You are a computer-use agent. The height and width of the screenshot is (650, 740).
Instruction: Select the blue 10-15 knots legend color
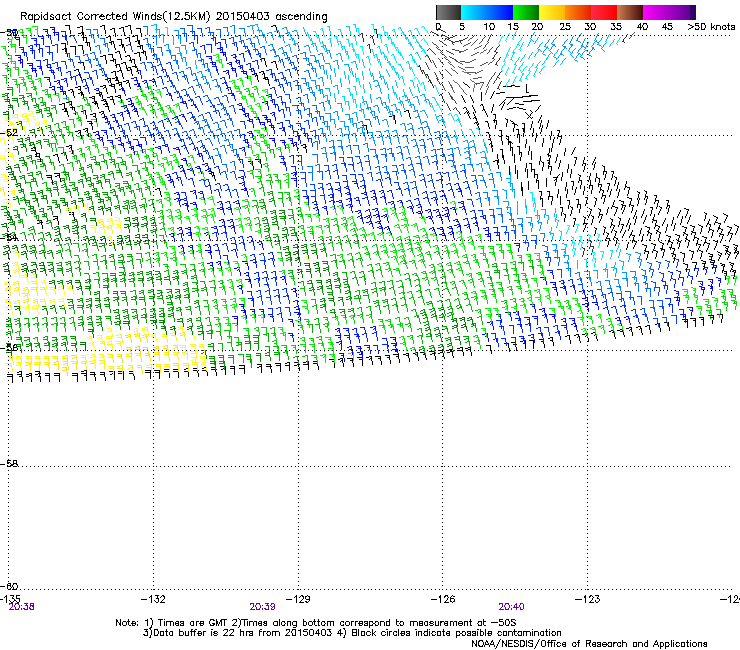pyautogui.click(x=499, y=12)
